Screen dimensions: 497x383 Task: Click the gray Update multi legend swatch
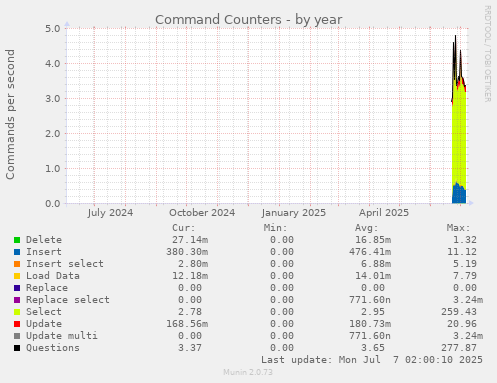[x=17, y=336]
